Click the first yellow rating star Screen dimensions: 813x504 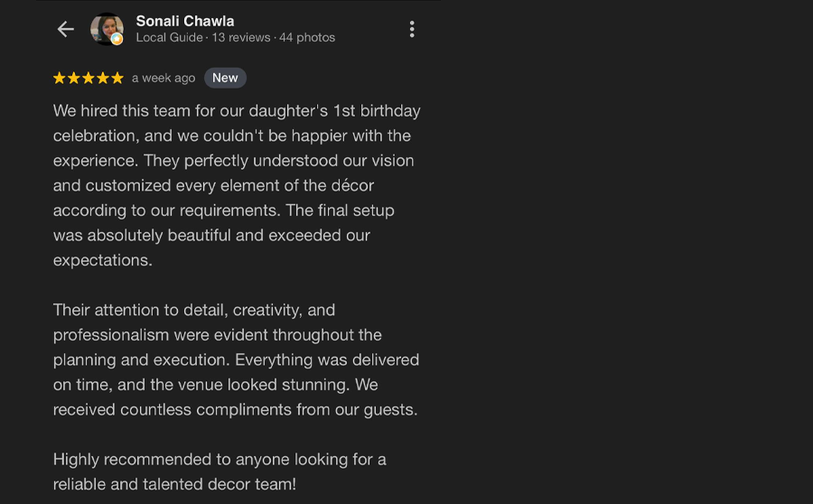click(x=60, y=78)
